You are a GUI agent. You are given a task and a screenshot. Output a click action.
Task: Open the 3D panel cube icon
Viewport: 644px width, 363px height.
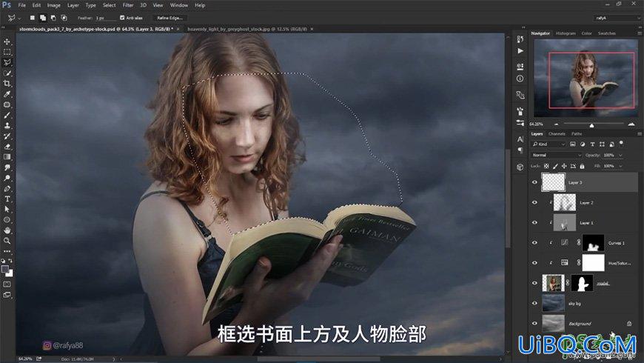(520, 167)
